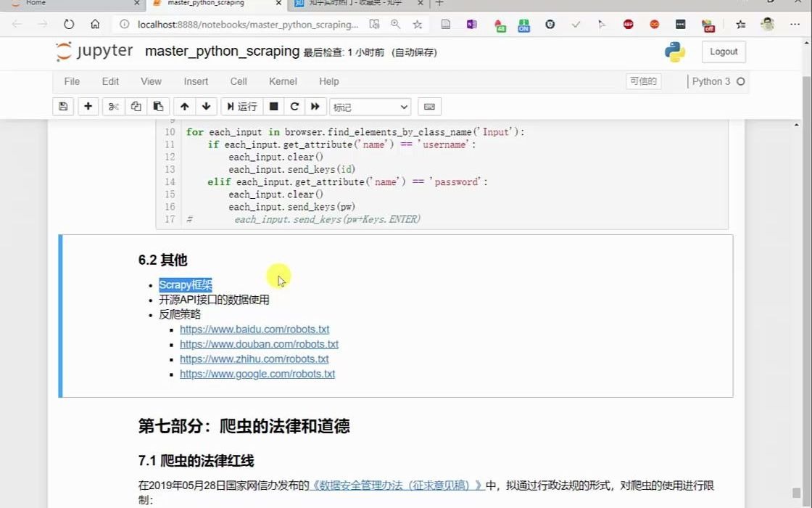Open the https://www.douban.com/robots.txt link
812x508 pixels.
pos(259,344)
